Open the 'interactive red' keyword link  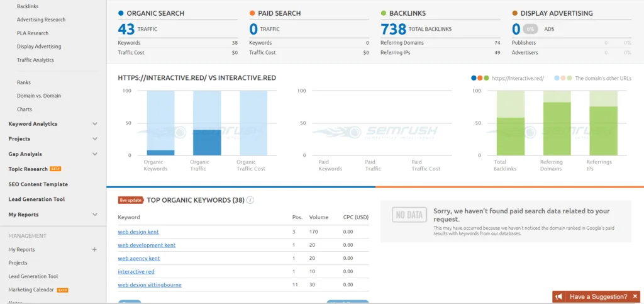point(136,271)
